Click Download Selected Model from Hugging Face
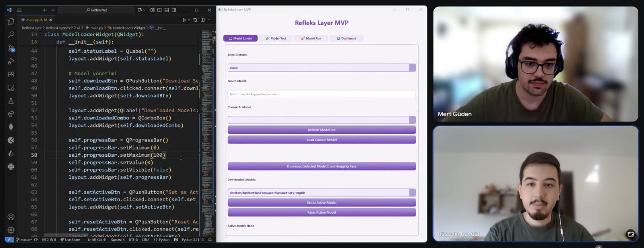 [321, 166]
